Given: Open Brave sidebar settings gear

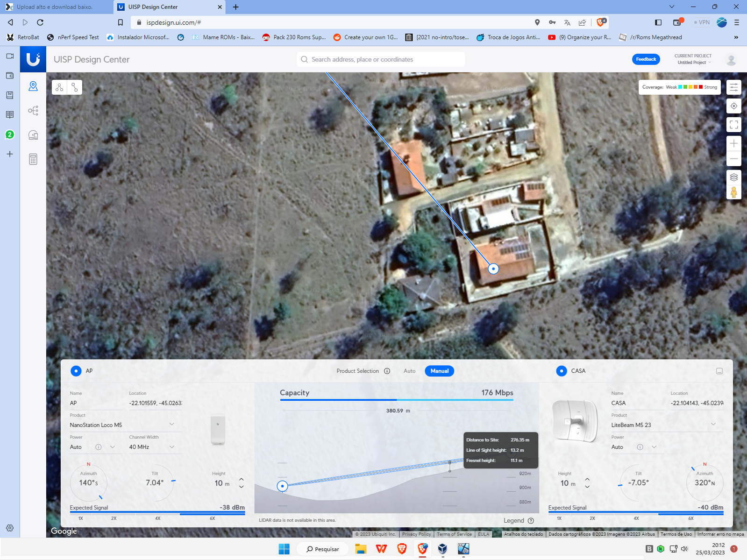Looking at the screenshot, I should [x=10, y=528].
